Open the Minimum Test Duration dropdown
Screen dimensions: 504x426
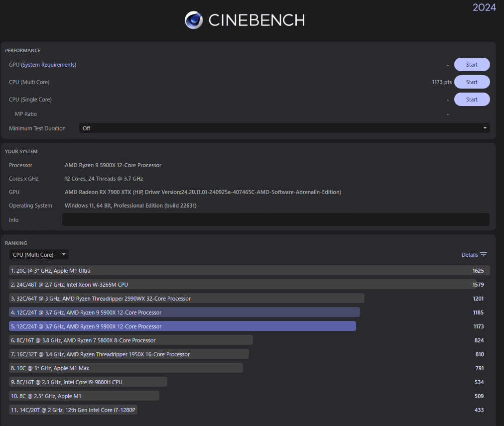[x=284, y=128]
